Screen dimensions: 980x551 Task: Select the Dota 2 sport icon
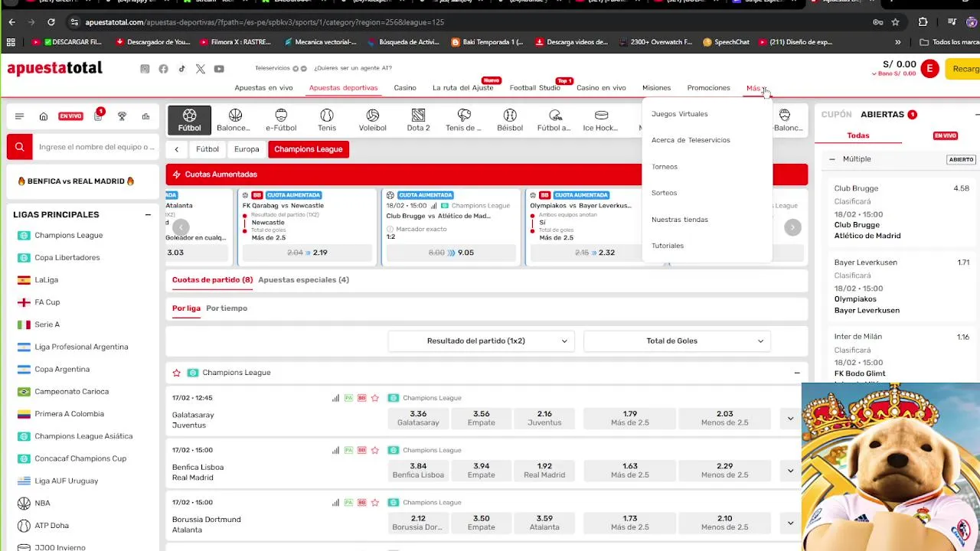pyautogui.click(x=418, y=120)
